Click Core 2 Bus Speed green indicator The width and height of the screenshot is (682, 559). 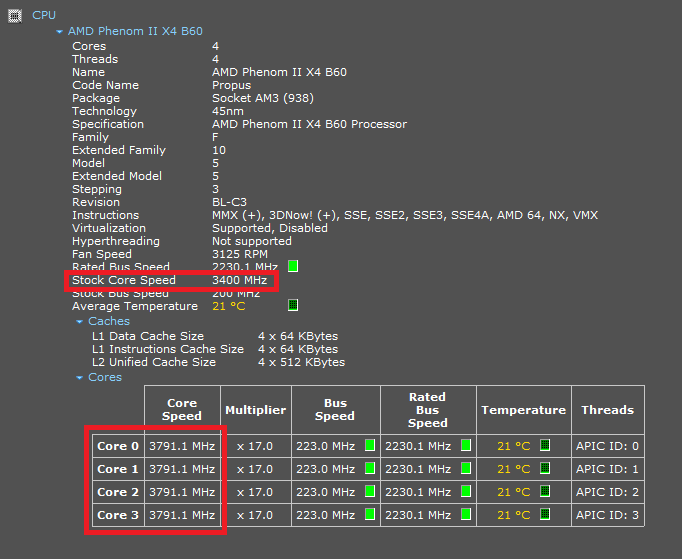pos(370,491)
